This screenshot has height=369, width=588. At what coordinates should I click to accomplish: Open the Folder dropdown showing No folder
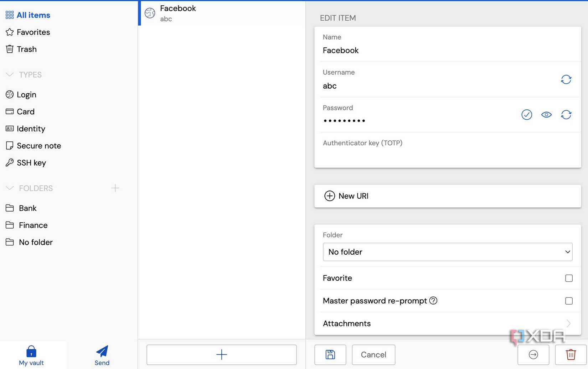pos(448,252)
